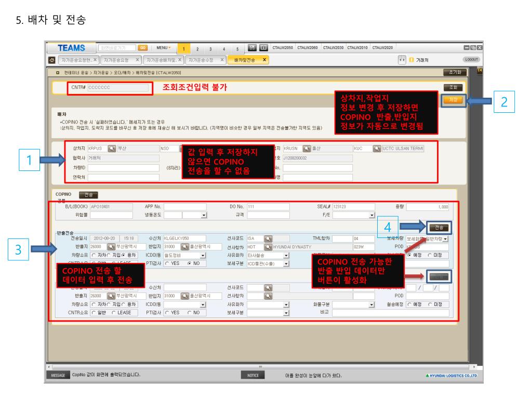
Task: Click the 반출전송 반입지 31000 lookup icon
Action: point(185,247)
